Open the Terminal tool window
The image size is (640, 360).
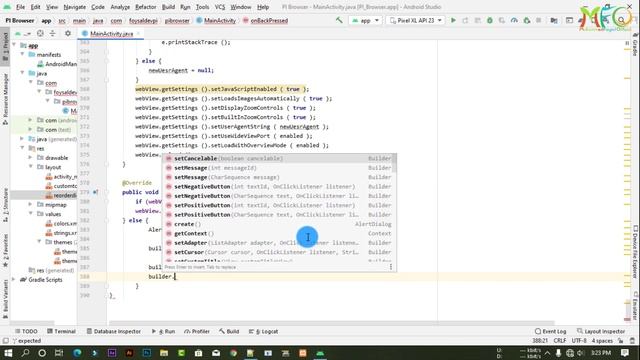point(61,331)
